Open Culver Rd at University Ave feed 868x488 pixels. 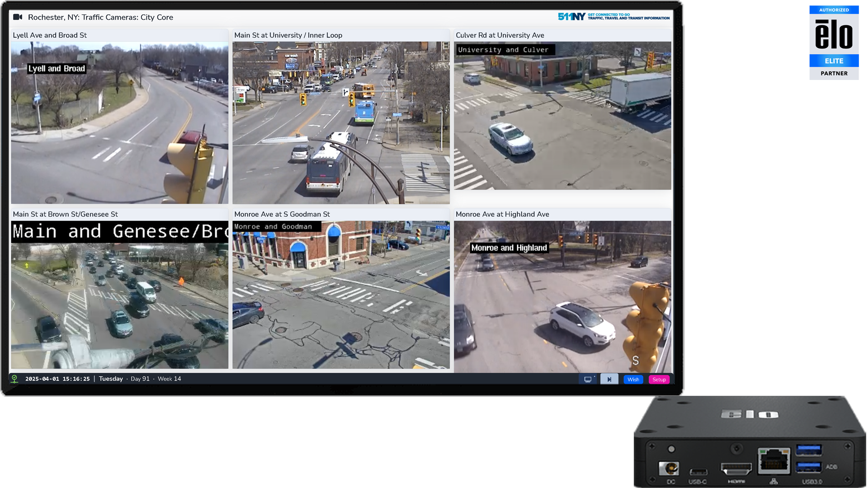pos(562,116)
